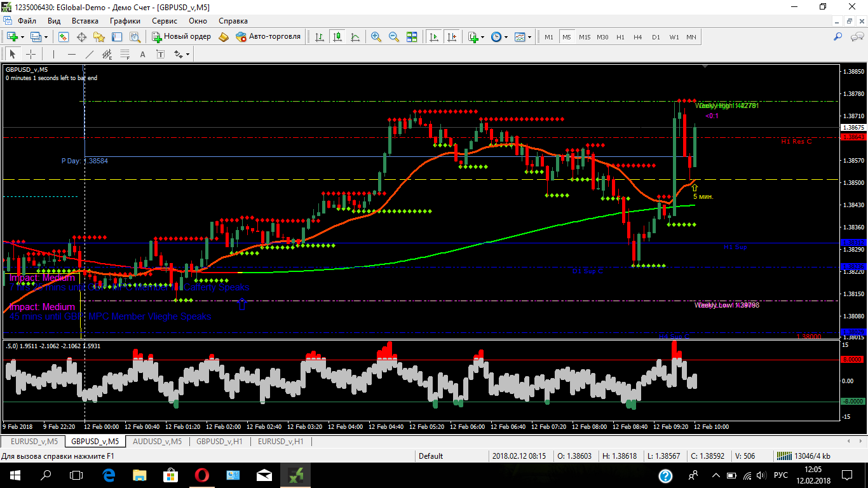
Task: Select the H4 timeframe button
Action: (x=638, y=37)
